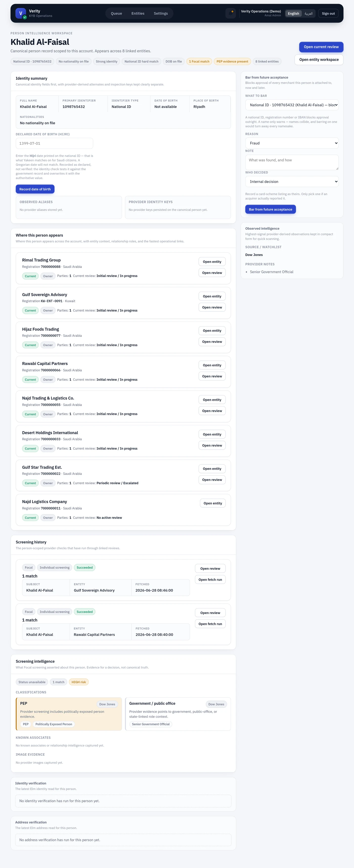Go to Settings in top navigation
The image size is (354, 868).
pos(161,13)
